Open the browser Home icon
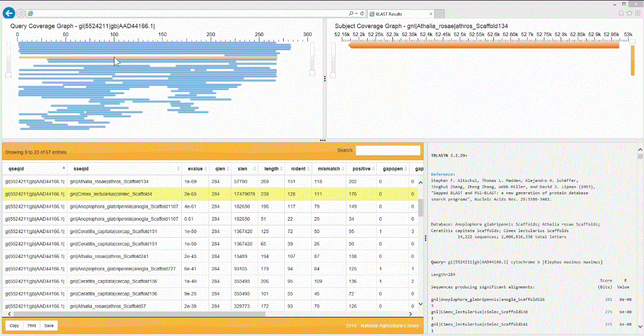Viewport: 644px width, 336px height. (x=621, y=13)
